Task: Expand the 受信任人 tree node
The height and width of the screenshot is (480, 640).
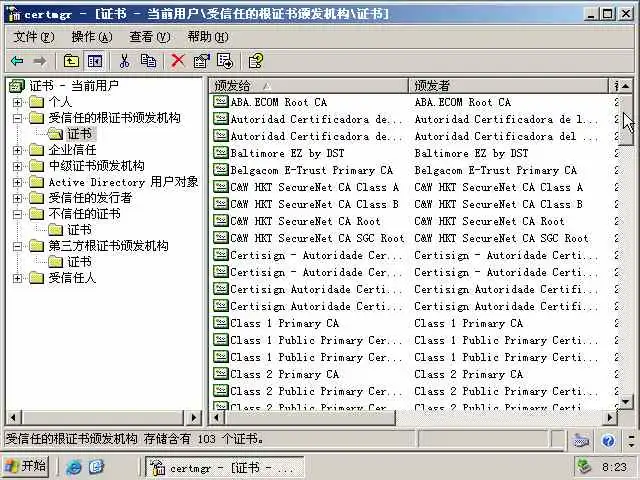Action: pos(17,278)
